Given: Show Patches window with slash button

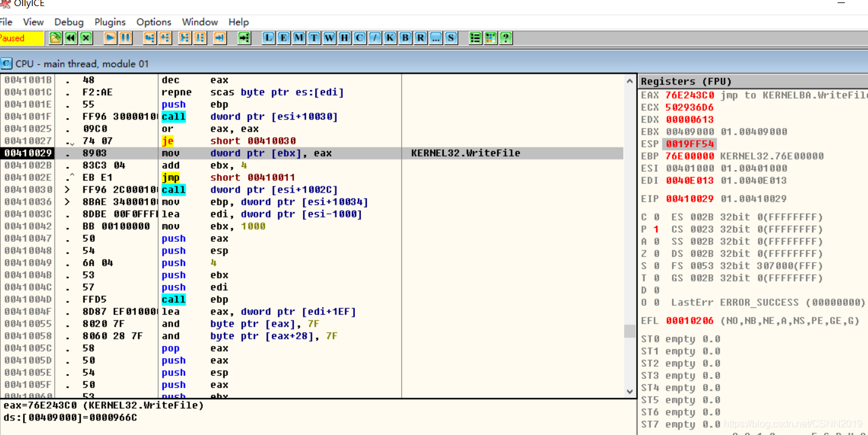Looking at the screenshot, I should click(375, 38).
